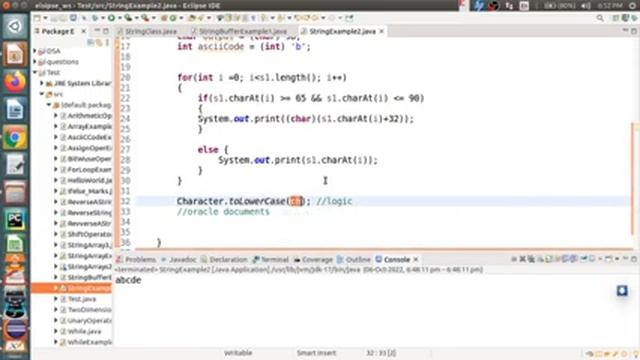The height and width of the screenshot is (360, 640).
Task: Expand the questions project
Action: [x=35, y=62]
